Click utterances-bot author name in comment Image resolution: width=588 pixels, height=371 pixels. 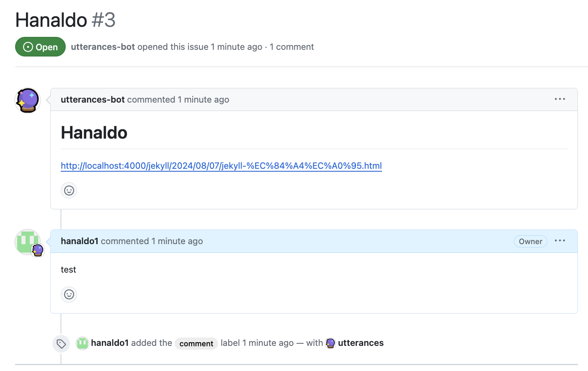tap(93, 100)
